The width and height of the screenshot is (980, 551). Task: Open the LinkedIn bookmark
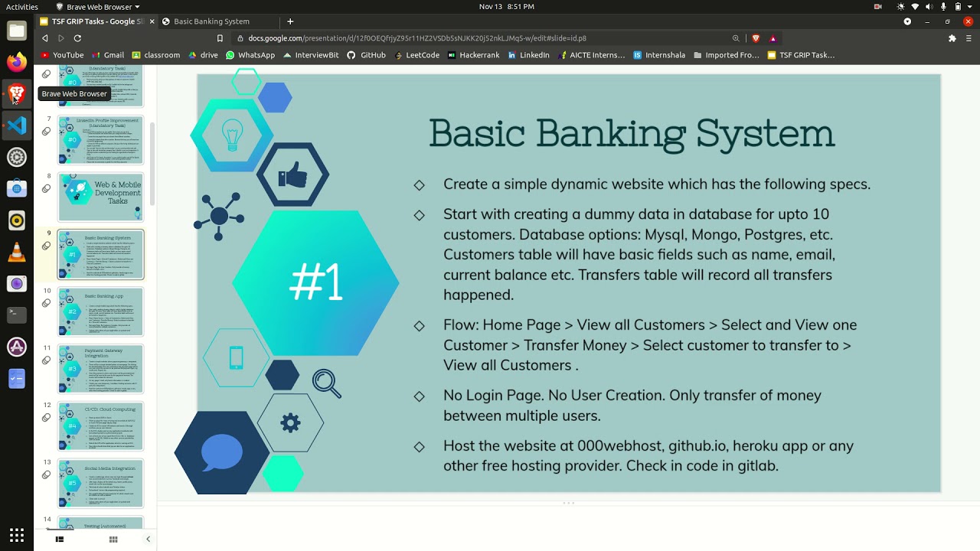click(x=528, y=55)
